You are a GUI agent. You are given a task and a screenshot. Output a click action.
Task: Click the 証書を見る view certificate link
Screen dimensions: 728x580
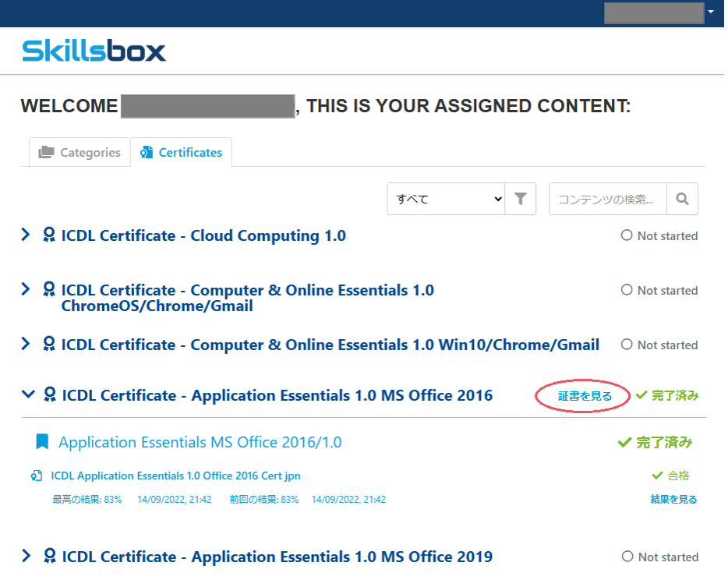click(x=585, y=396)
